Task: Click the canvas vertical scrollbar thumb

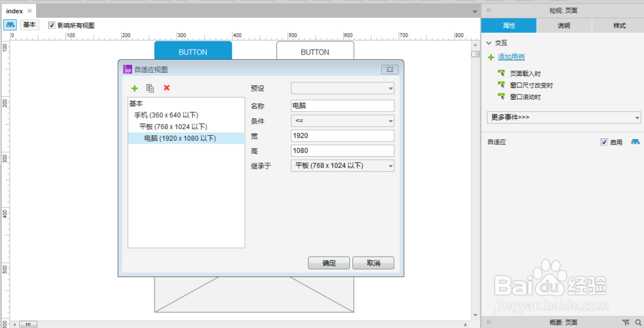Action: coord(475,54)
